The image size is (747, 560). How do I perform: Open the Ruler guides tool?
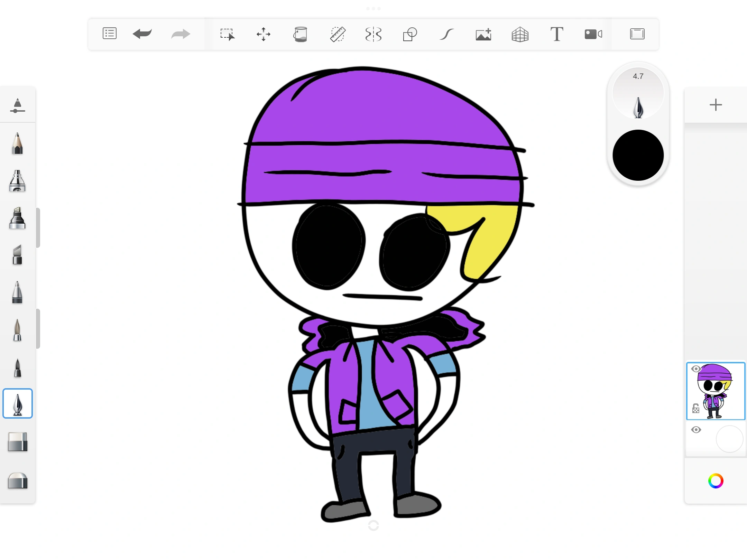(337, 34)
